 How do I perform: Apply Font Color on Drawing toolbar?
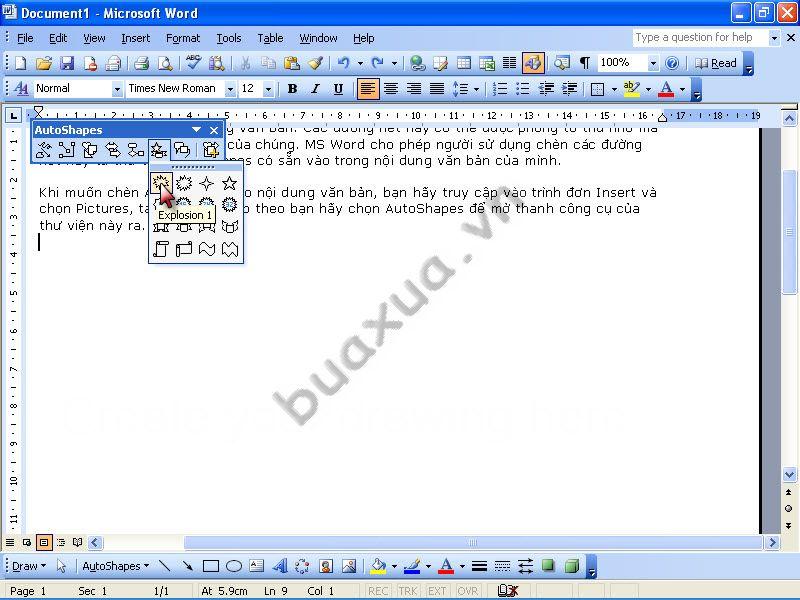point(446,566)
